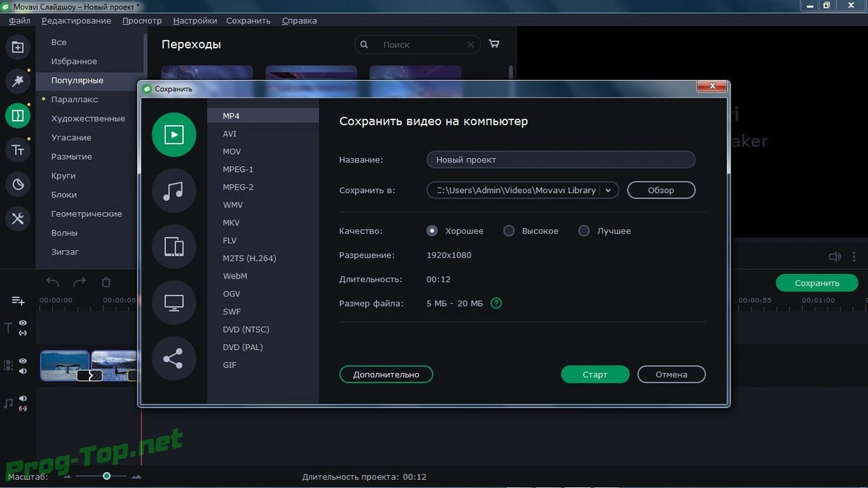
Task: Open the preview more options dots
Action: (x=856, y=257)
